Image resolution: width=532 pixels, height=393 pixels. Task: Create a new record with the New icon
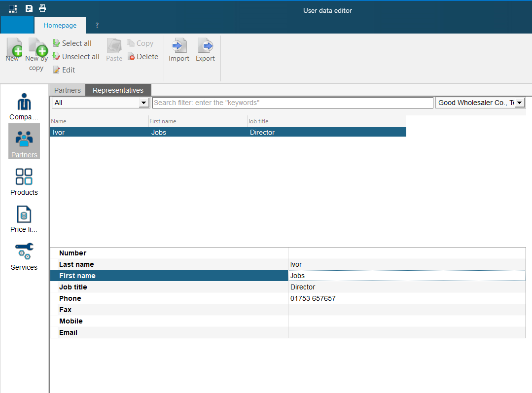click(13, 49)
